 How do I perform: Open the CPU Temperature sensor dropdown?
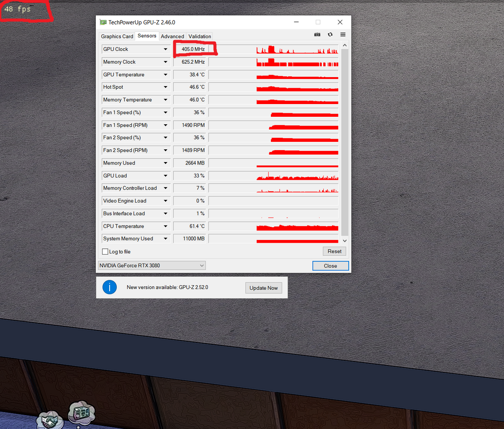[166, 226]
